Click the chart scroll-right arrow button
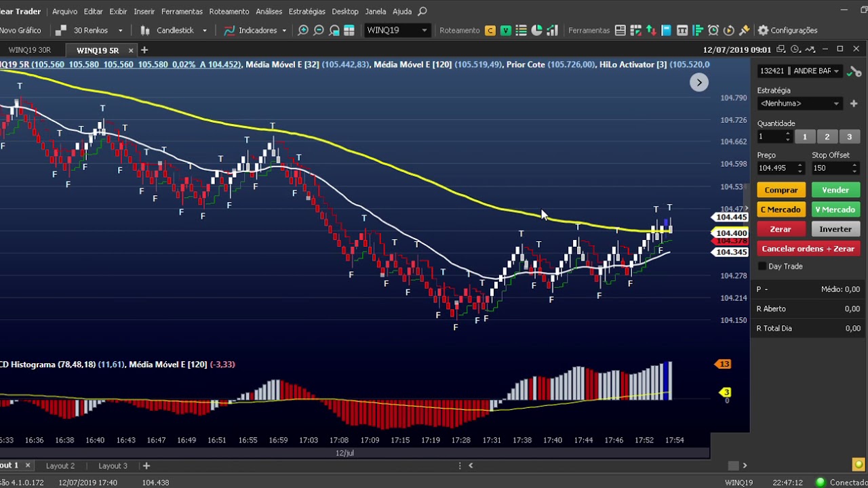The width and height of the screenshot is (868, 488). (699, 83)
